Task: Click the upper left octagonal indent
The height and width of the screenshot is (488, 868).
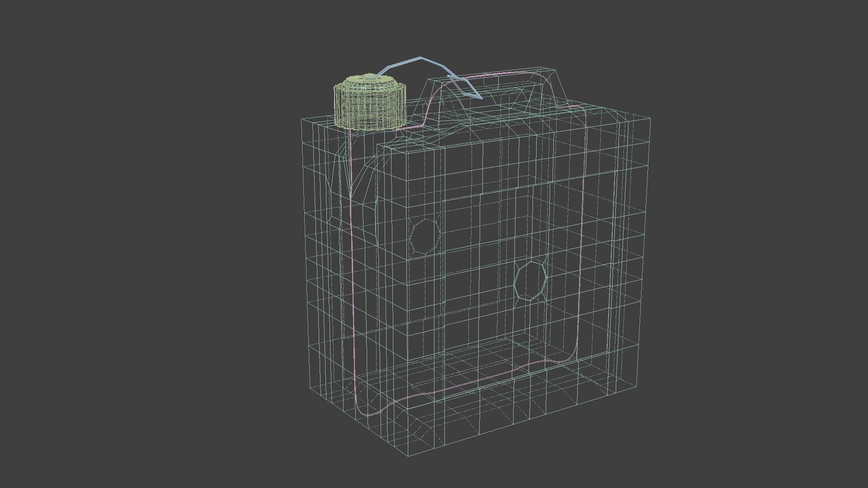Action: click(x=425, y=236)
